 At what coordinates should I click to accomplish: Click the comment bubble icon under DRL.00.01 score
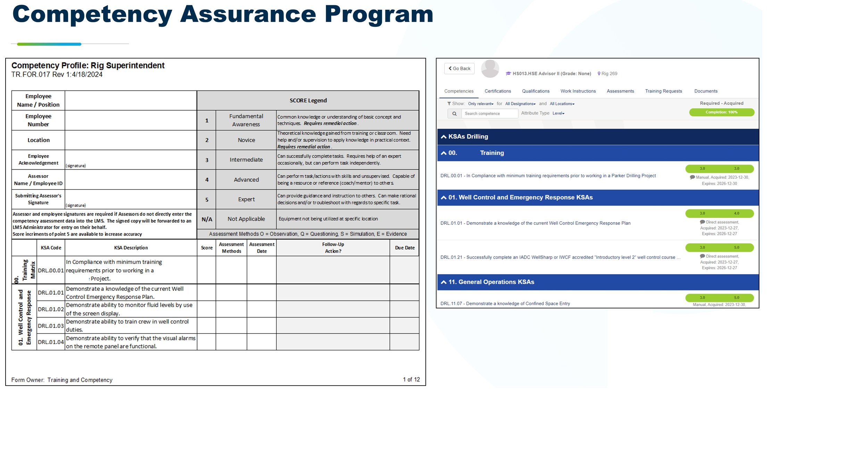pos(692,177)
